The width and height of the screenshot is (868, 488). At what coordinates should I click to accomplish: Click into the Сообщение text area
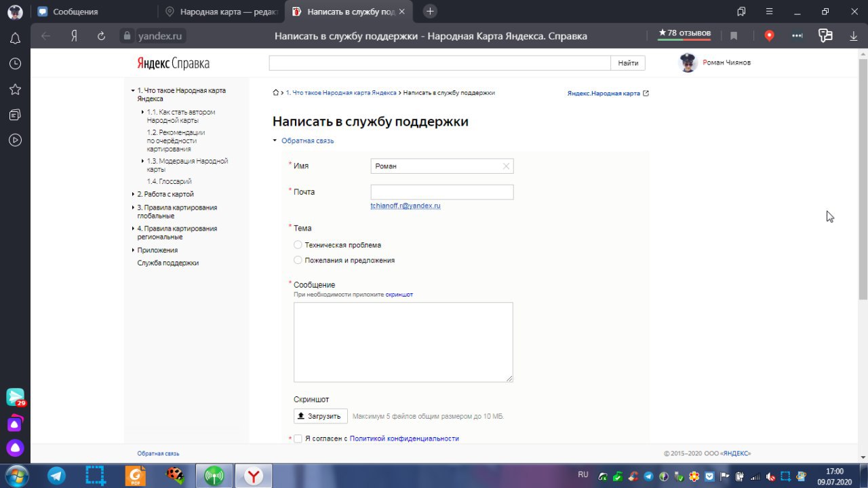[403, 342]
